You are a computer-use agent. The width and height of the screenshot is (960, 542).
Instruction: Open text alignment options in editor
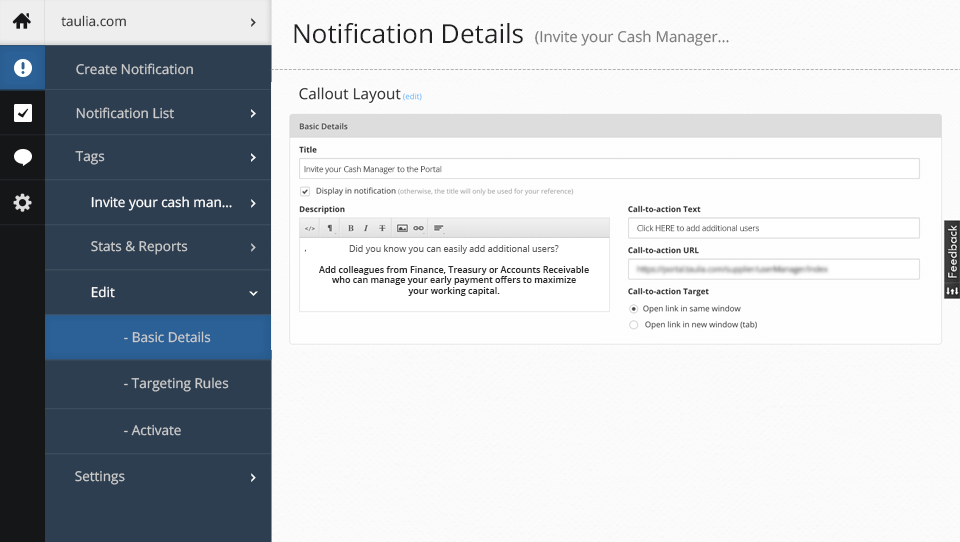pos(438,228)
